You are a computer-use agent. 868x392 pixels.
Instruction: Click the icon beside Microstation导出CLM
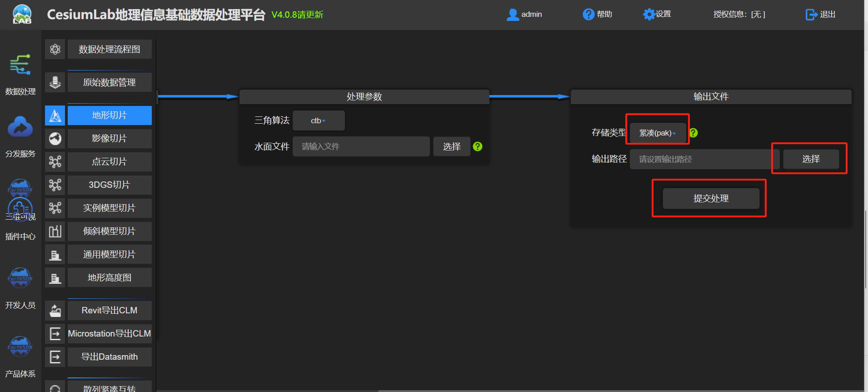click(x=55, y=334)
